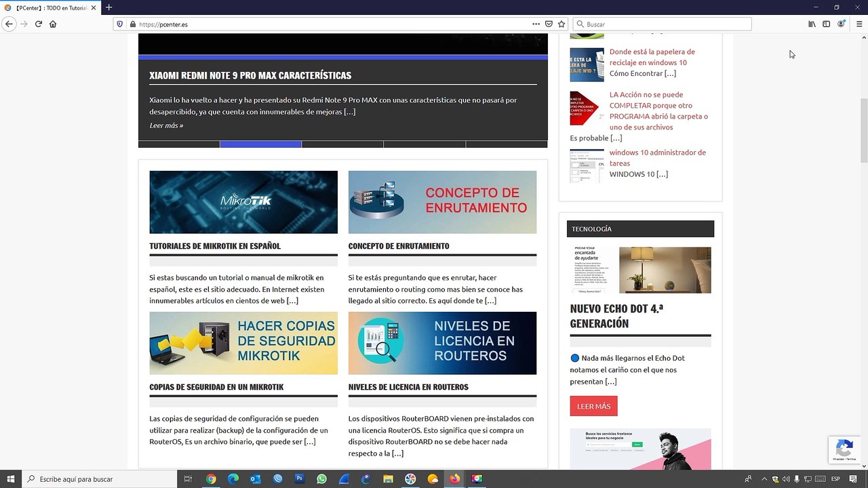Reload the current page
This screenshot has height=488, width=868.
(39, 24)
